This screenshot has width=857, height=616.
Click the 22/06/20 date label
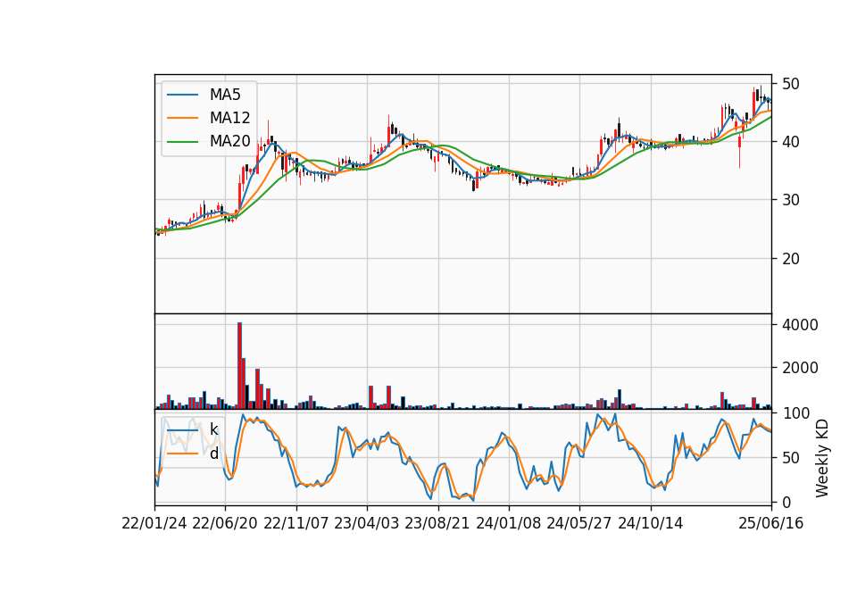pos(225,523)
